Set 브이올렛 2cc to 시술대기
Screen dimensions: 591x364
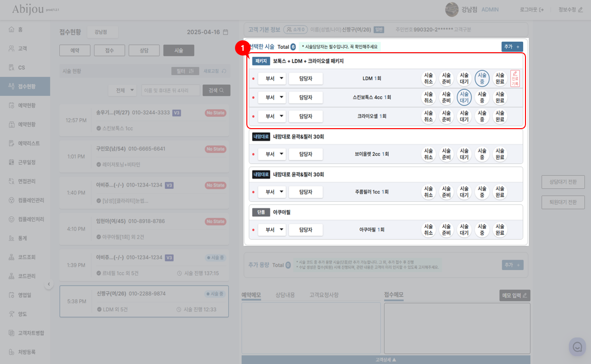click(x=464, y=154)
